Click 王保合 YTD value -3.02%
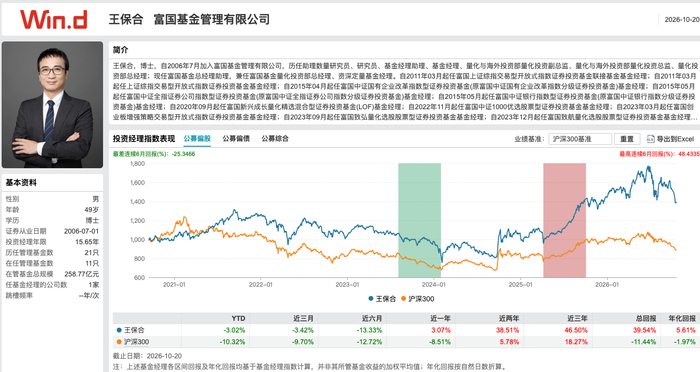 point(234,330)
